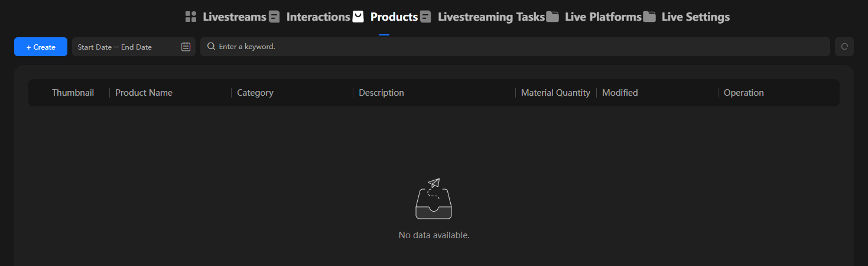Click the search magnifier icon
Screen dimensions: 868x266
tap(211, 47)
